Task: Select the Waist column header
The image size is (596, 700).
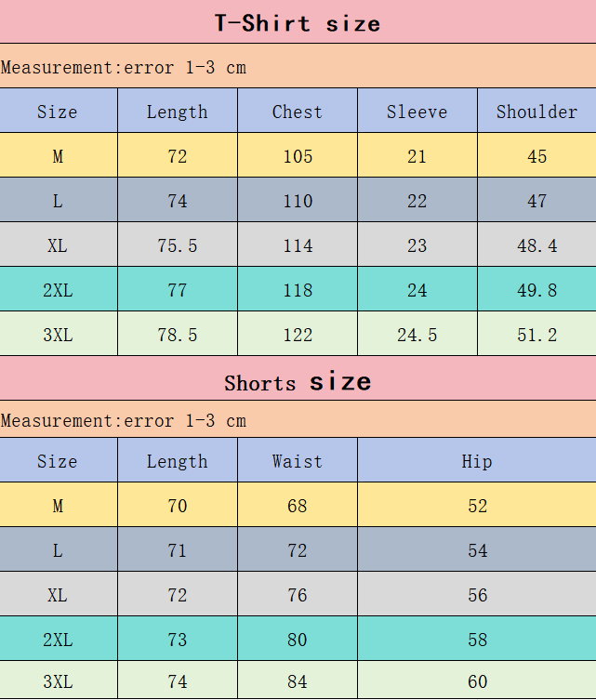Action: (298, 461)
